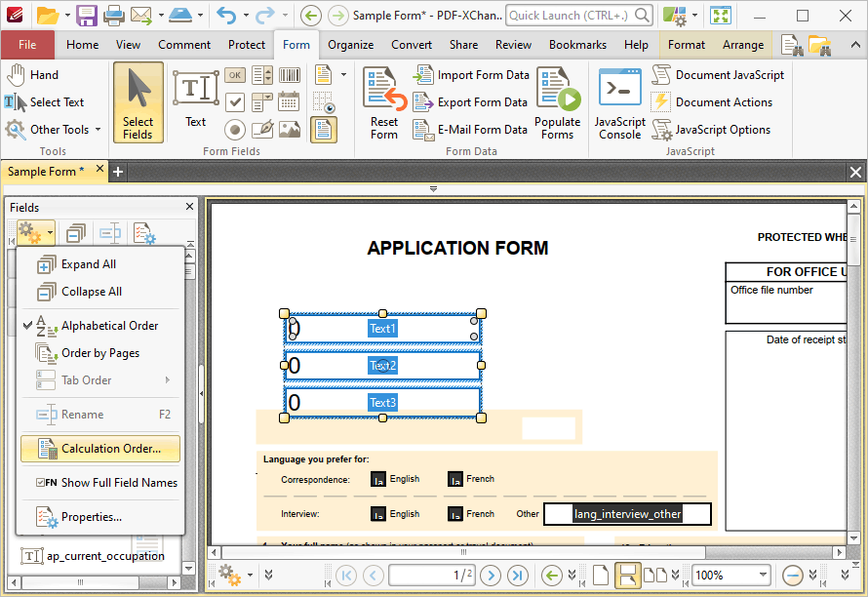Open Document Actions
Screen dimensions: 868x597
[712, 102]
